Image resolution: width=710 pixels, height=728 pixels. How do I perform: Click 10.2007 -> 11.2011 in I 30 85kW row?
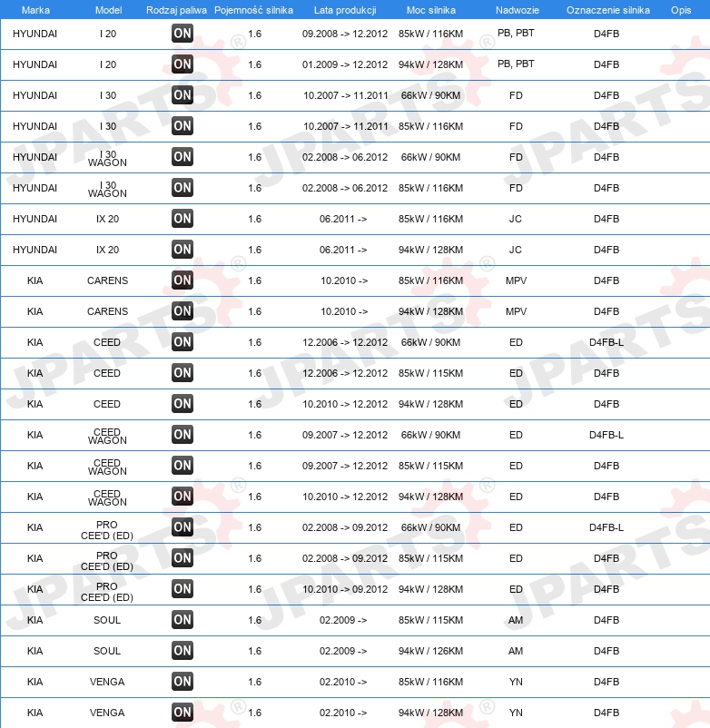click(x=346, y=126)
